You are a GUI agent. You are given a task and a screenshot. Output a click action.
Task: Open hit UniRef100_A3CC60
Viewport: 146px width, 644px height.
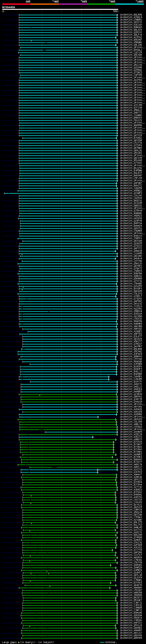pos(131,25)
